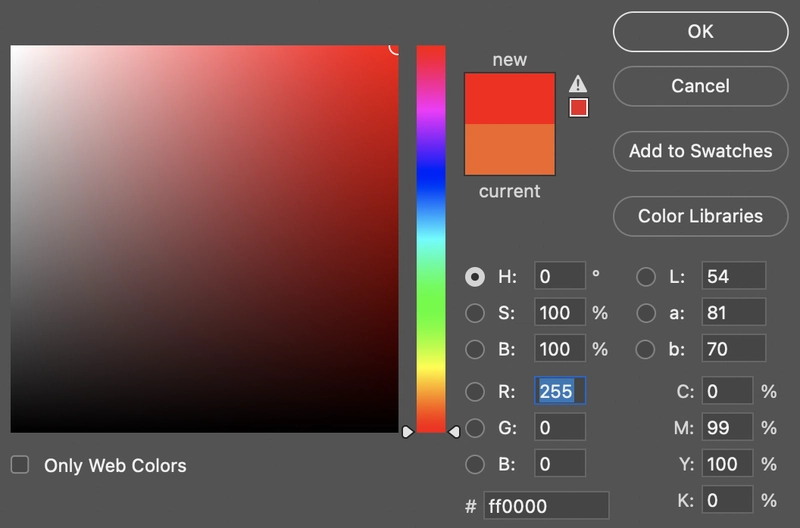Click the M magenta field showing 99
Screen dimensions: 800x528
[x=727, y=427]
